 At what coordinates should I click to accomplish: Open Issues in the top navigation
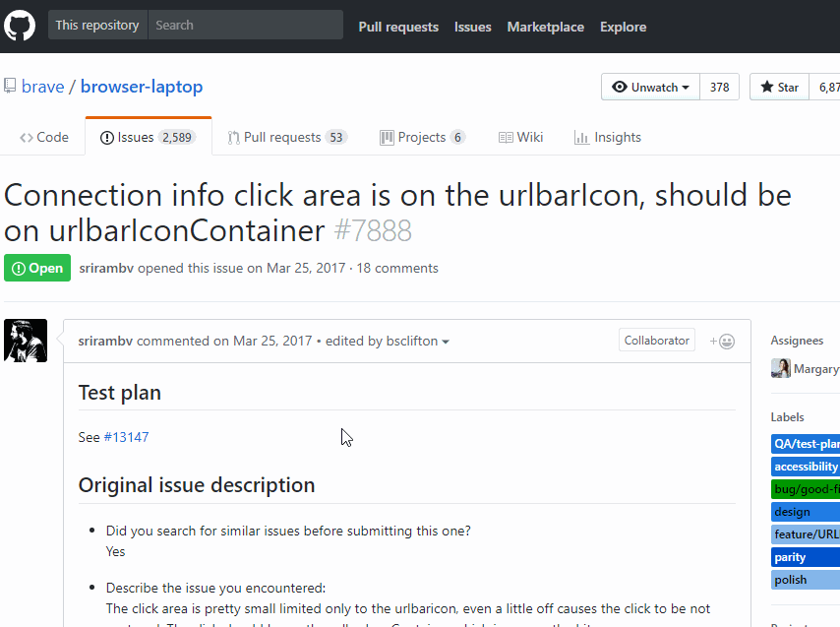coord(472,27)
